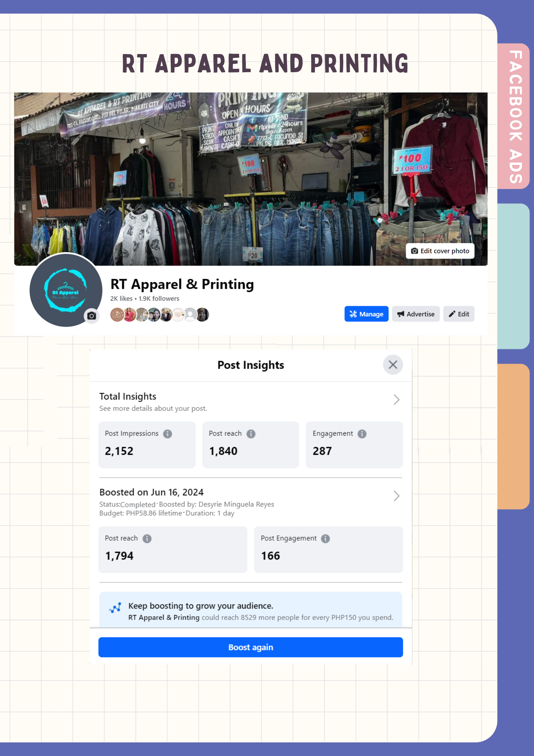534x756 pixels.
Task: Click 'See more details about your post.' text
Action: tap(153, 409)
